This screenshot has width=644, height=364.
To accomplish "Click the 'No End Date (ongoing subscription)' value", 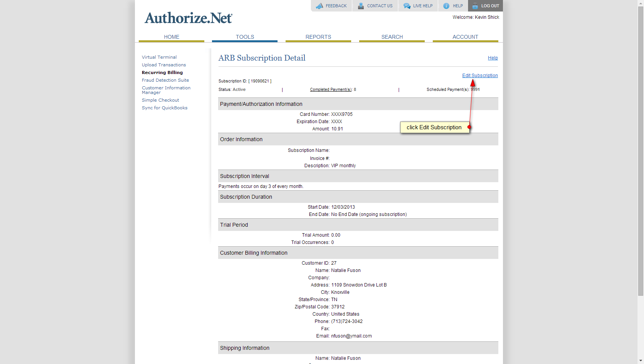I will click(369, 214).
